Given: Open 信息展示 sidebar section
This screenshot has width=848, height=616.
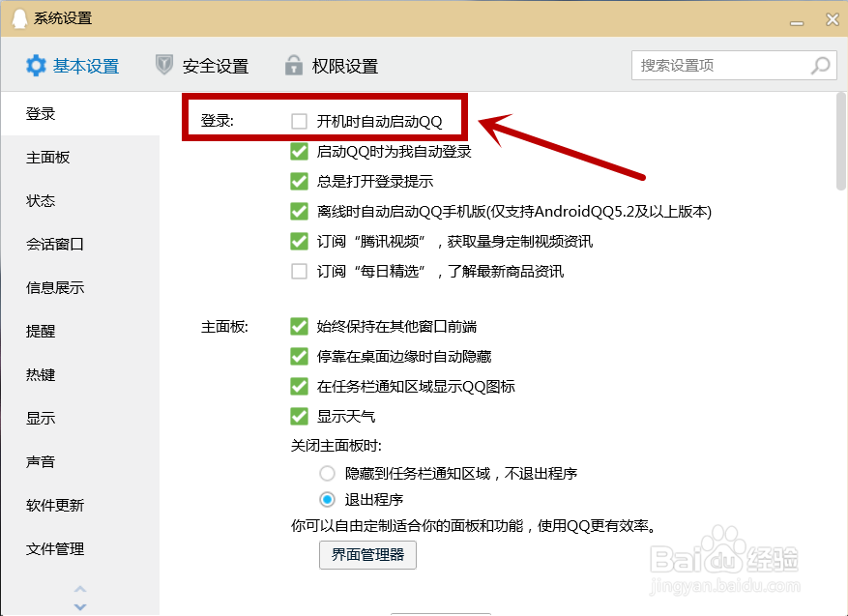Looking at the screenshot, I should coord(80,288).
